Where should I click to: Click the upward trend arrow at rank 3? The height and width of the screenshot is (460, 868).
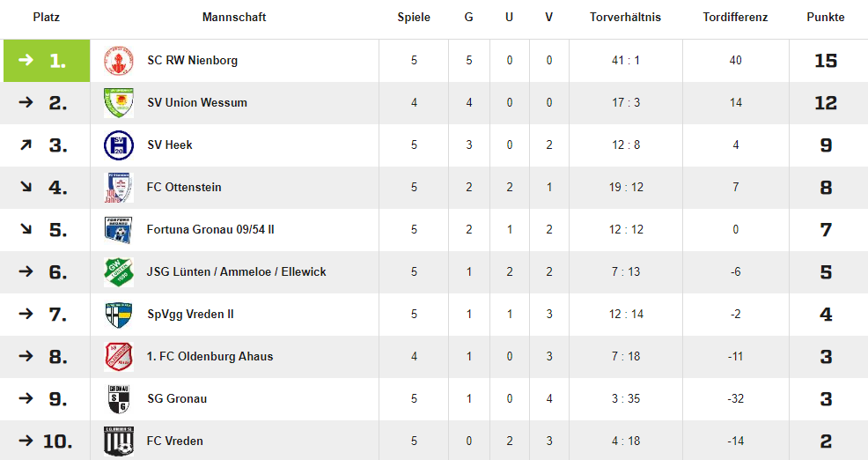[x=26, y=145]
